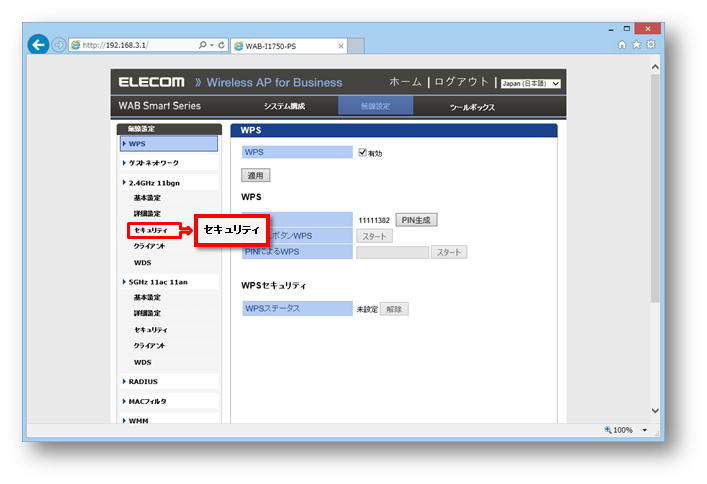Open the browser Tools gear icon

651,44
